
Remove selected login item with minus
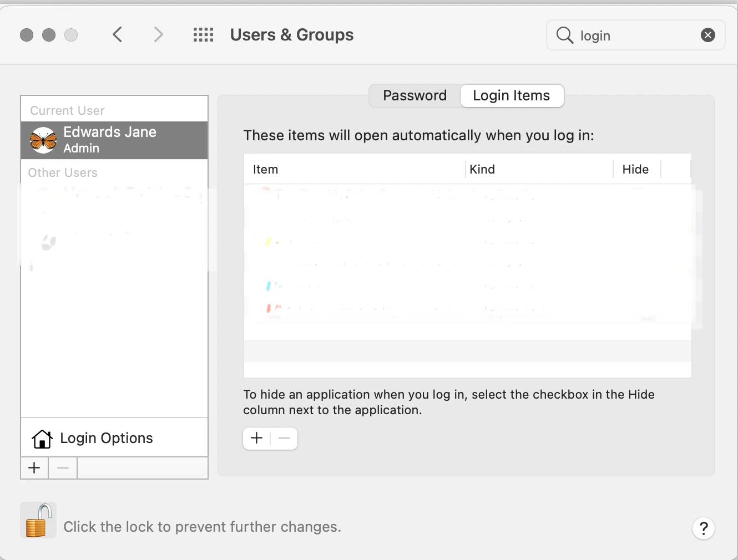coord(284,439)
